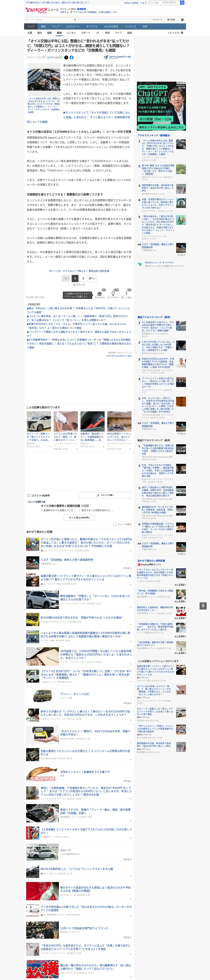Click 記事に関する報告 report icon link
The image size is (210, 980).
36,297
